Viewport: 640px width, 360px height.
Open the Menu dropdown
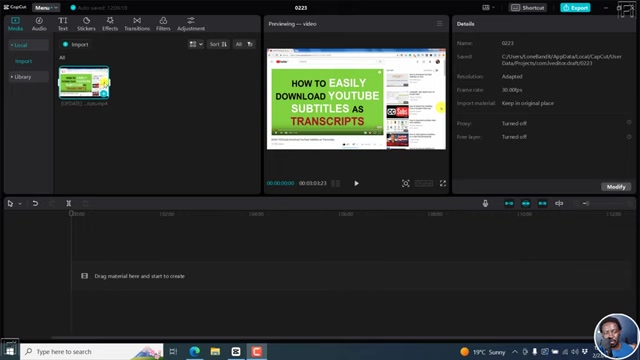46,7
